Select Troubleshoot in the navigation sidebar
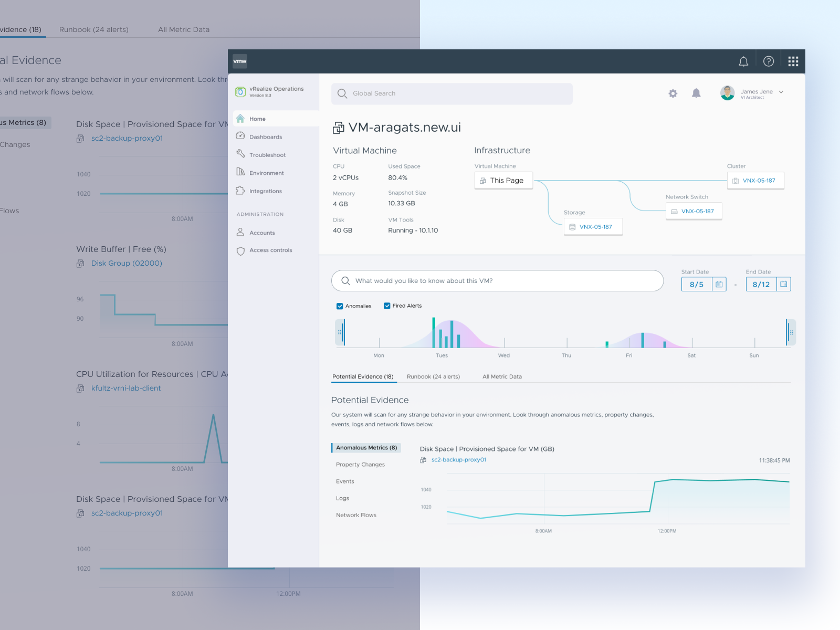840x630 pixels. point(267,154)
